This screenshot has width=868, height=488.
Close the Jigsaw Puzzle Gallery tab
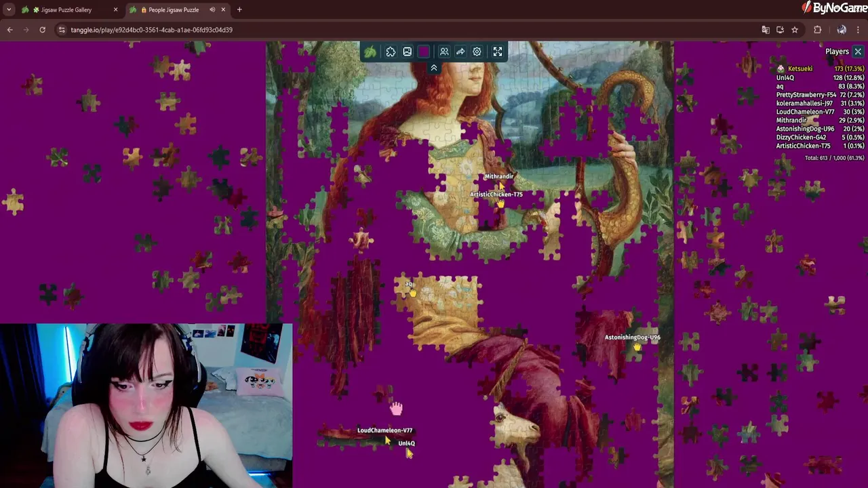pos(115,9)
